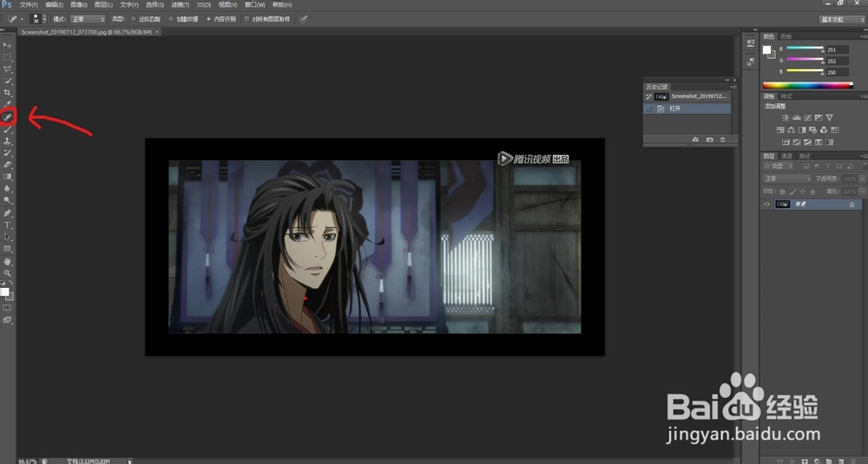Add Brightness/Contrast adjustment sun icon

785,117
